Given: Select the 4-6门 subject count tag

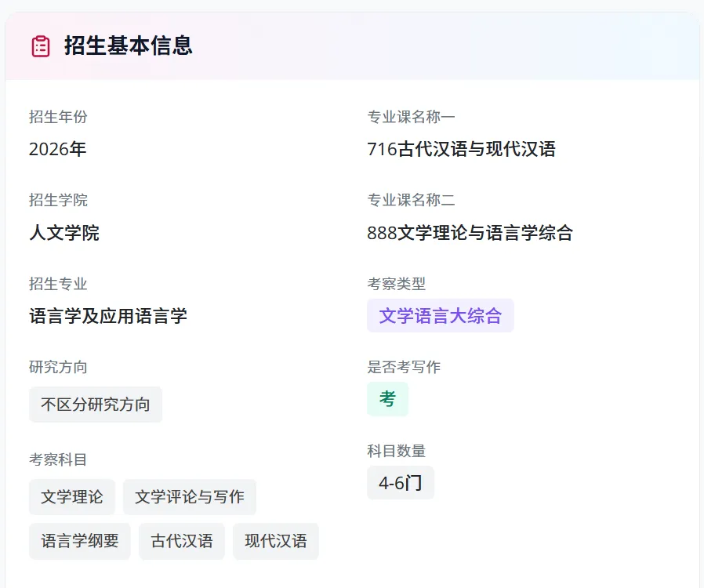Looking at the screenshot, I should [401, 483].
